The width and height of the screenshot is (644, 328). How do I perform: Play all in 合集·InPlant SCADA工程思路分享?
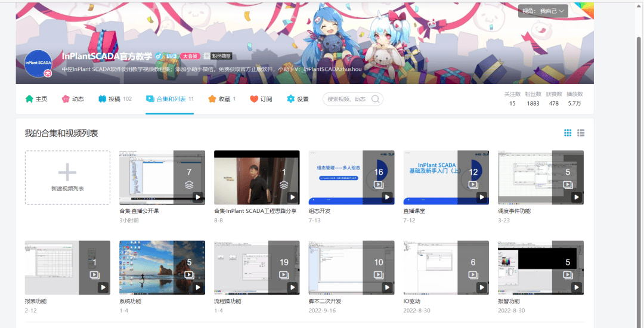292,197
